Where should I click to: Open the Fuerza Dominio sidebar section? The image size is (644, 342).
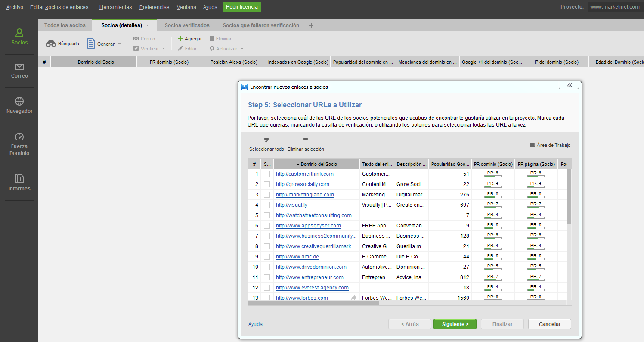click(19, 144)
